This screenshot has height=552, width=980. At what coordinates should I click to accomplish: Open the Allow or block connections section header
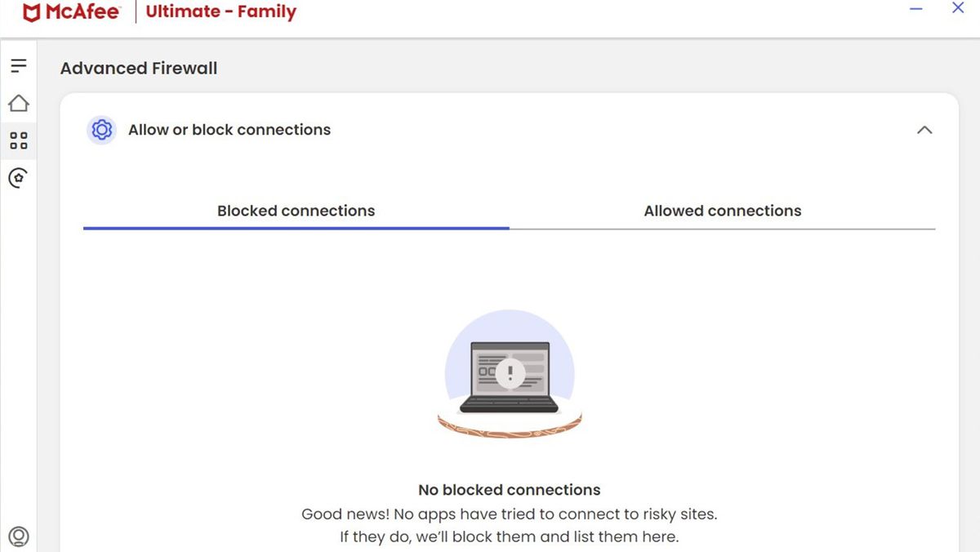229,130
